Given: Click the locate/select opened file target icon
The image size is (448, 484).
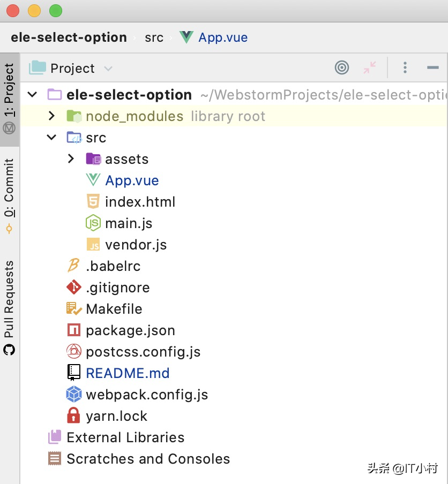Looking at the screenshot, I should 342,67.
